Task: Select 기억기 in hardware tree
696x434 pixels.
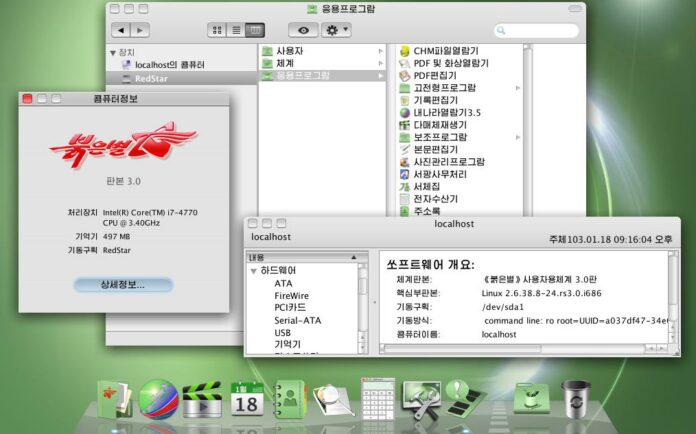Action: click(x=287, y=344)
